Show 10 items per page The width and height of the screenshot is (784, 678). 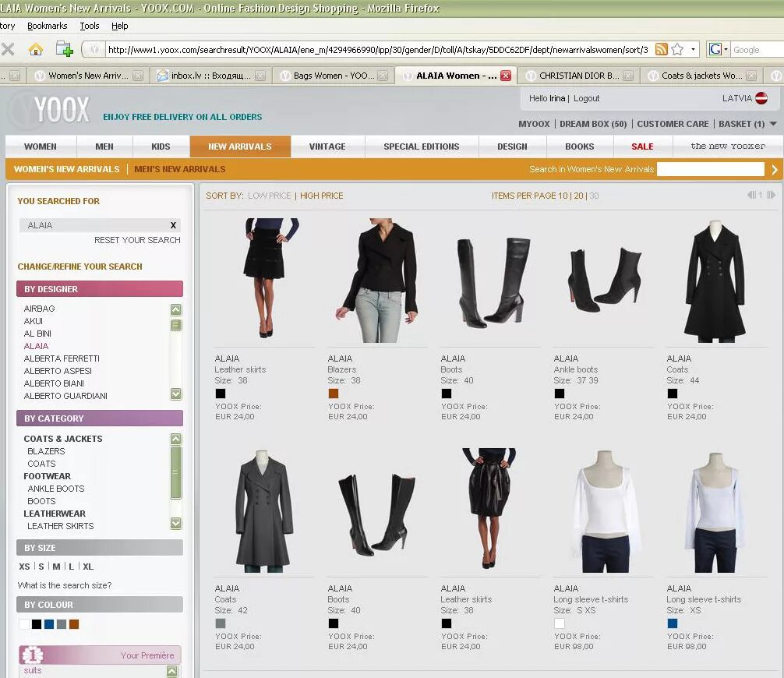click(563, 196)
